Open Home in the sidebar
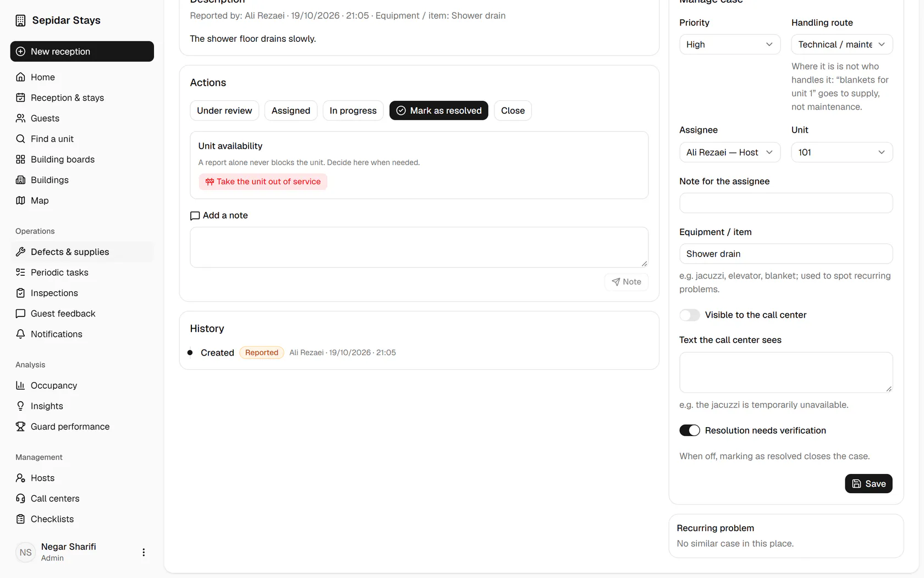Image resolution: width=924 pixels, height=578 pixels. point(82,77)
